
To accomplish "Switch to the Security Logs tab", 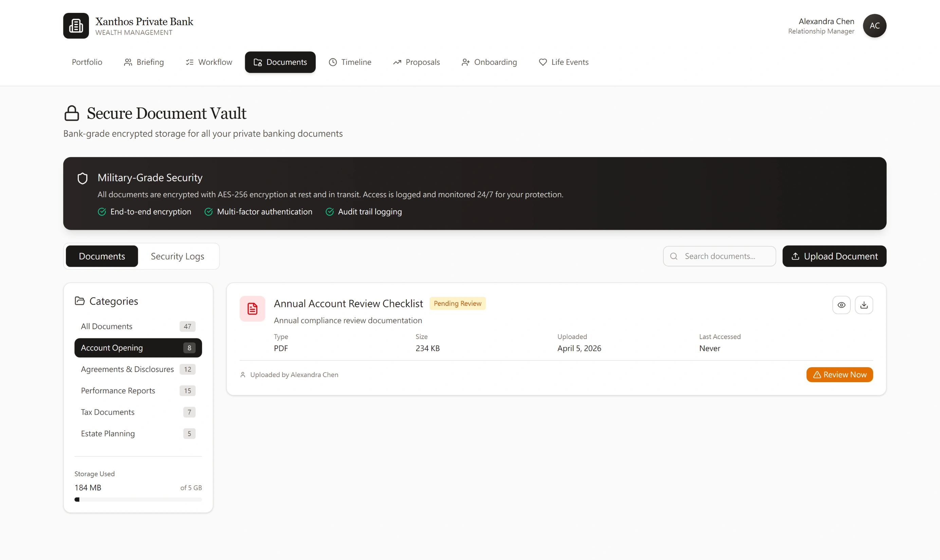I will point(177,256).
